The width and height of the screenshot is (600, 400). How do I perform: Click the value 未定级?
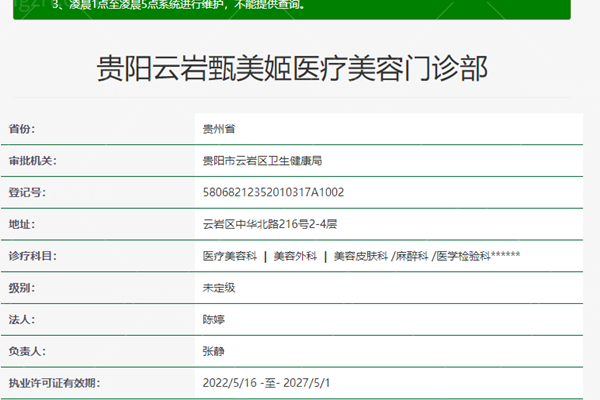coord(219,288)
